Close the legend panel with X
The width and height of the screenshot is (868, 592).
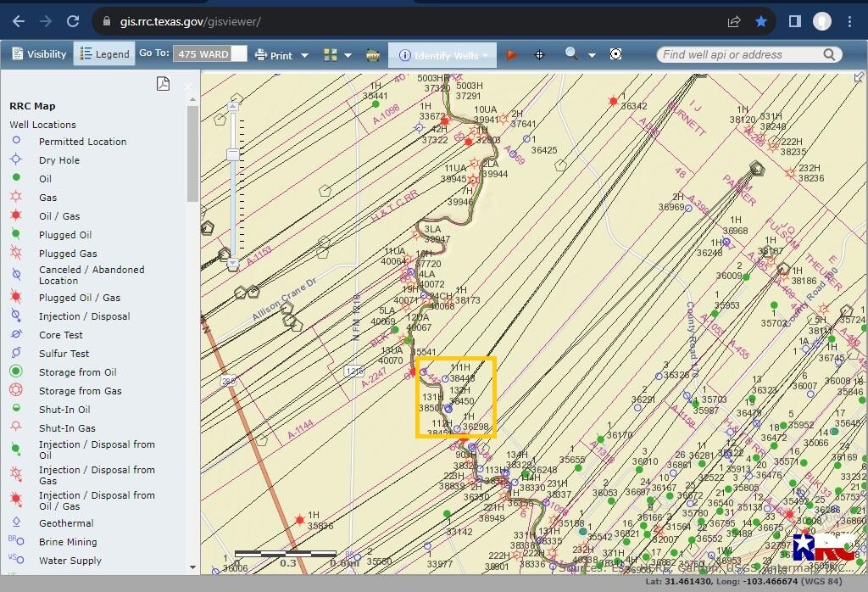pos(188,86)
